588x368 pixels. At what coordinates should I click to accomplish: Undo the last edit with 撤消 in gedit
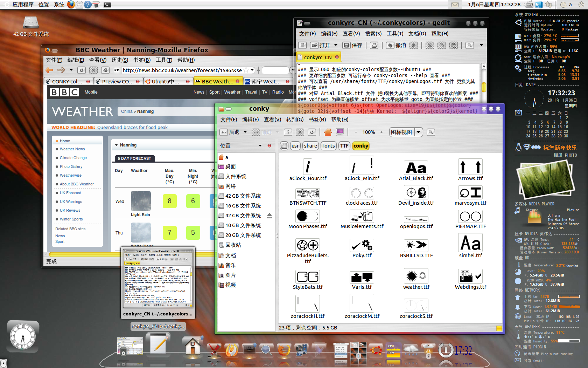397,45
